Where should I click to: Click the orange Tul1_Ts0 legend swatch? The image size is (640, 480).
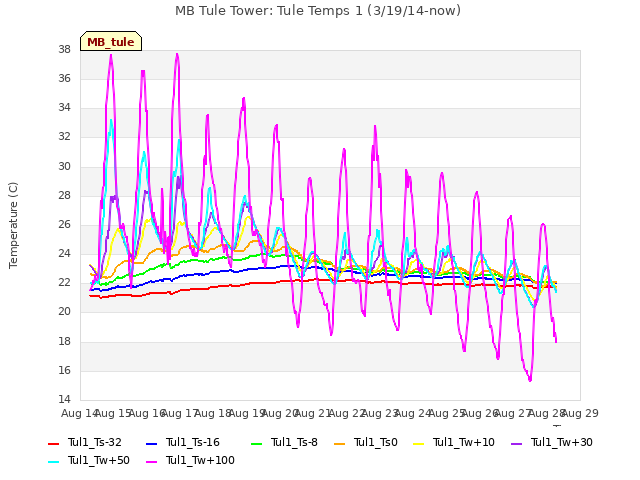(340, 444)
